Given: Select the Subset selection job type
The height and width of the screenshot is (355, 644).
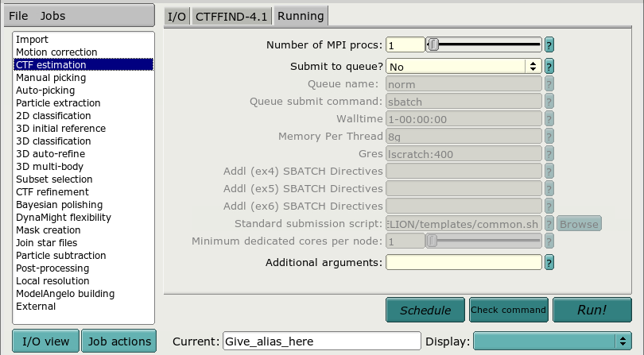Looking at the screenshot, I should click(83, 179).
